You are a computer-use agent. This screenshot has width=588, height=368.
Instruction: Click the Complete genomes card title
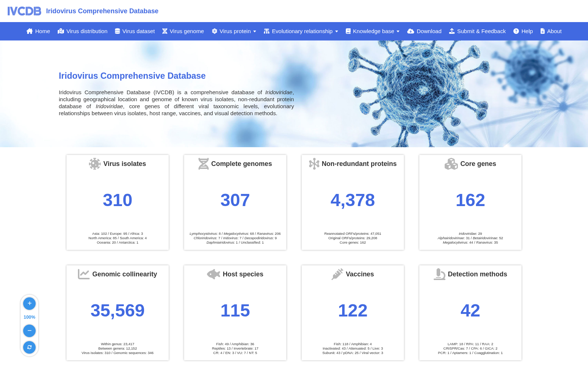241,164
